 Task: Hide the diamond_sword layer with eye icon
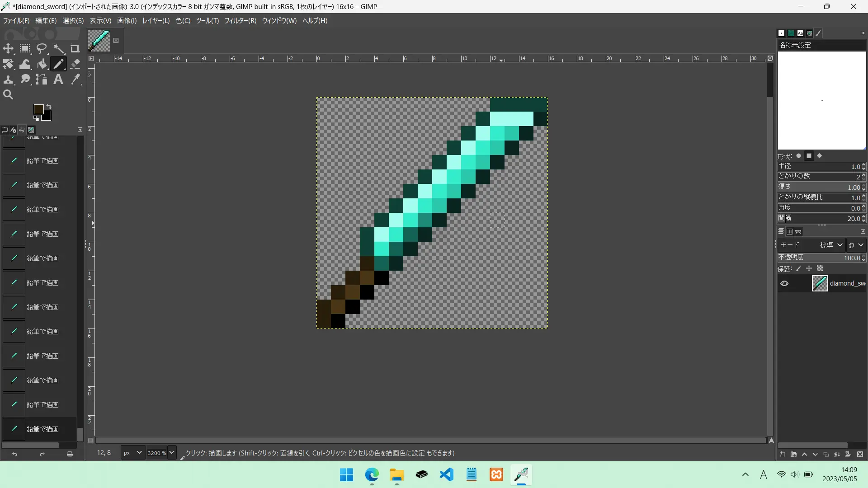point(784,283)
